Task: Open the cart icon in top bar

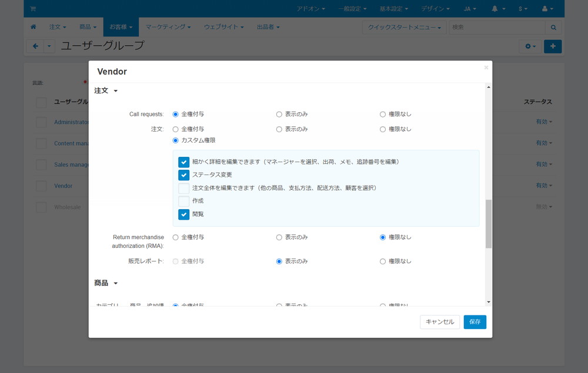Action: click(33, 9)
